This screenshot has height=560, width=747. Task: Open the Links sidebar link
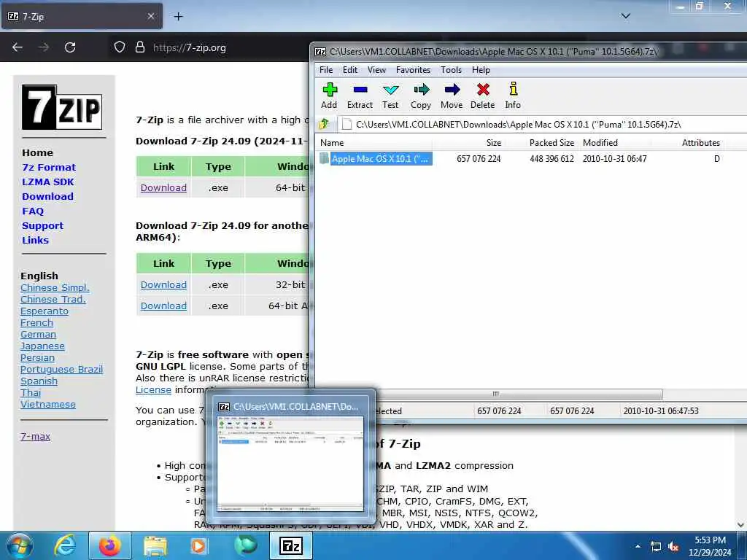point(35,240)
